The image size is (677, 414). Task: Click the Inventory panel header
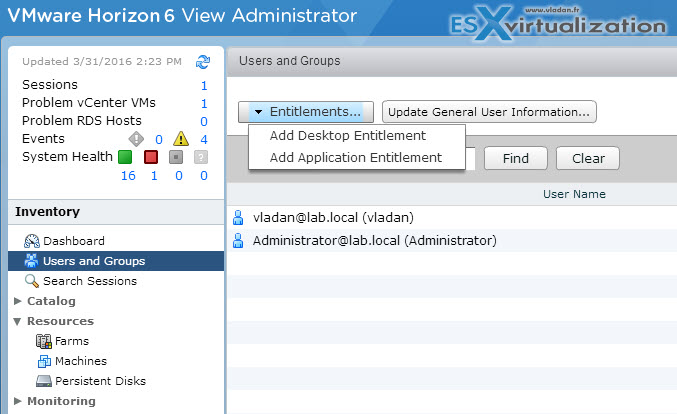point(116,212)
